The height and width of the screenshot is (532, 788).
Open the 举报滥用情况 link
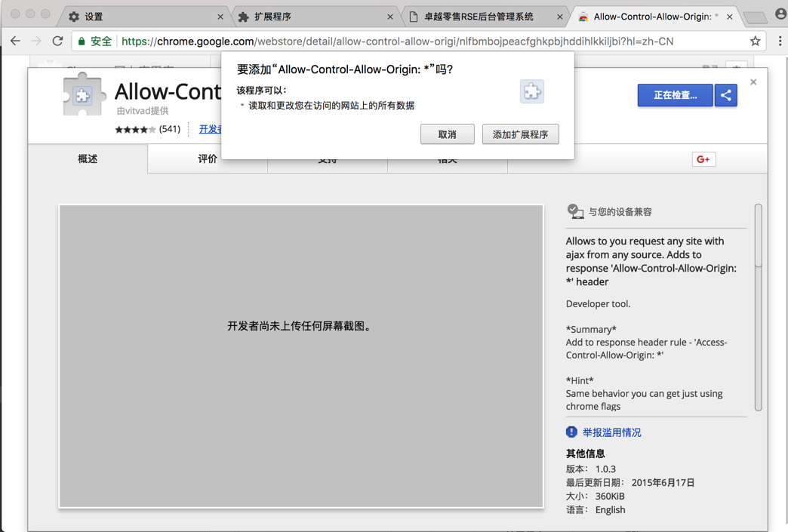(x=611, y=431)
